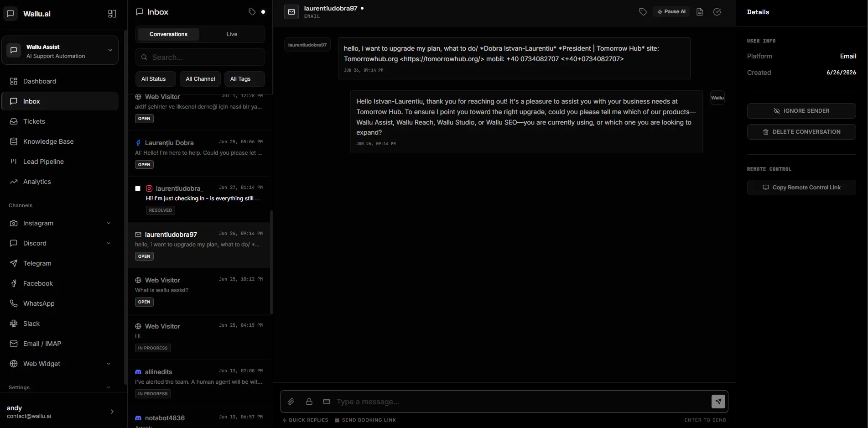Click SEND BOOKING LINK
This screenshot has height=428, width=868.
click(365, 420)
